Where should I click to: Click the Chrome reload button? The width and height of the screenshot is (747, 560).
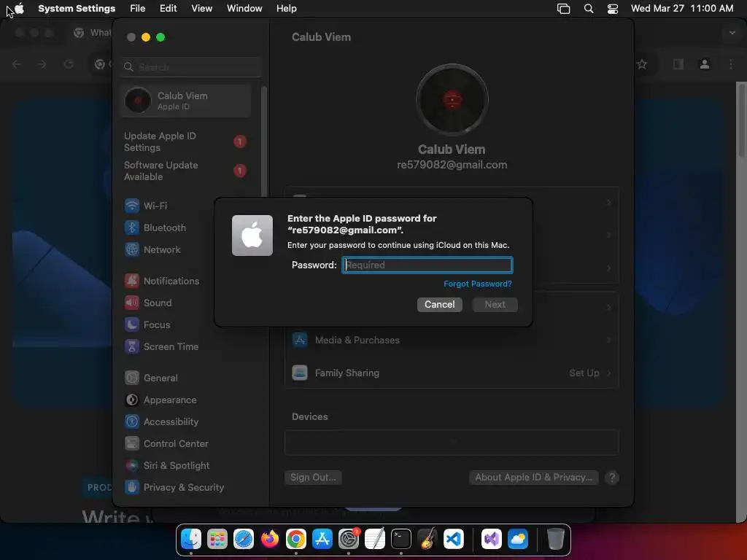[x=69, y=64]
